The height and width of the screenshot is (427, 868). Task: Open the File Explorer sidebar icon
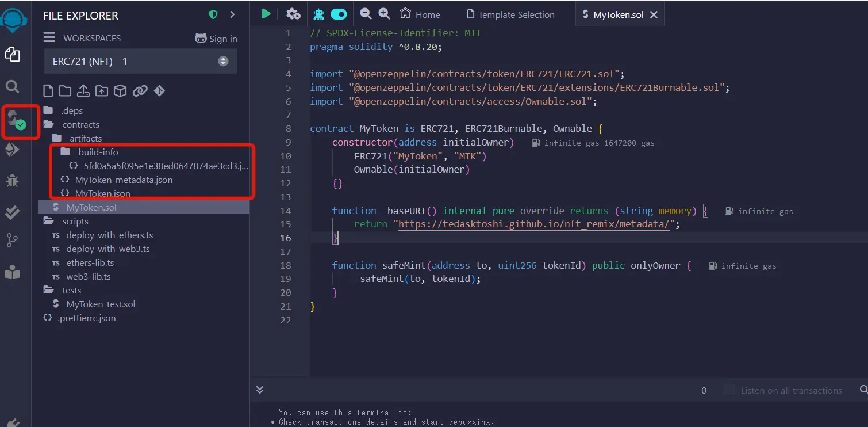[x=12, y=55]
